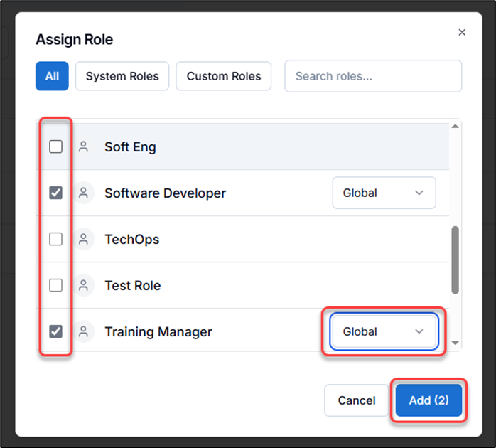The height and width of the screenshot is (448, 496).
Task: Click the Training Manager role person icon
Action: [x=84, y=331]
